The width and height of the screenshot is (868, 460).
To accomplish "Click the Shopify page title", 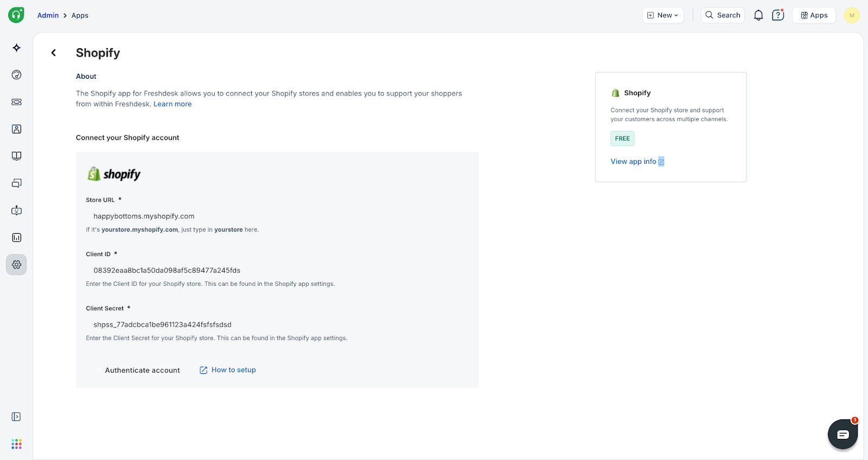I will [98, 53].
